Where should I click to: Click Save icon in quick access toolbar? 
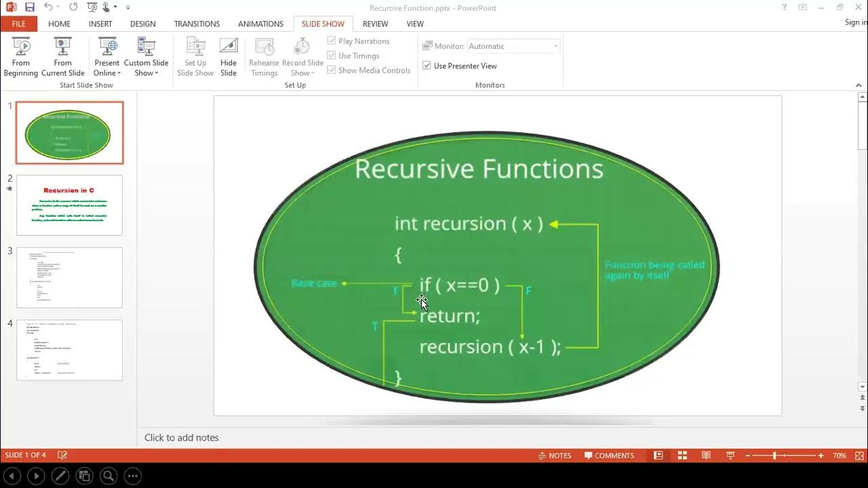pos(29,7)
